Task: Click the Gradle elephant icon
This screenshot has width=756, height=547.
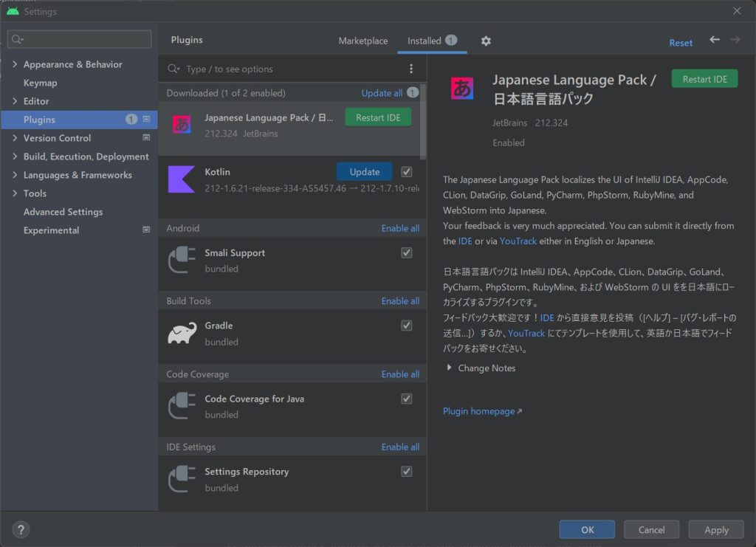Action: pyautogui.click(x=182, y=333)
